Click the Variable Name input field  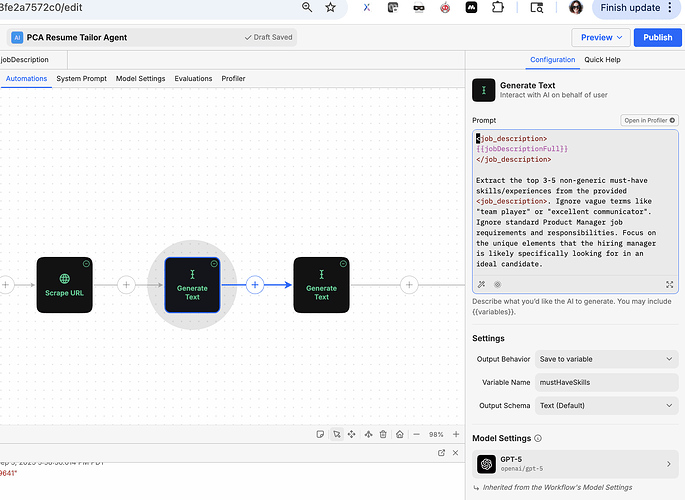[607, 382]
